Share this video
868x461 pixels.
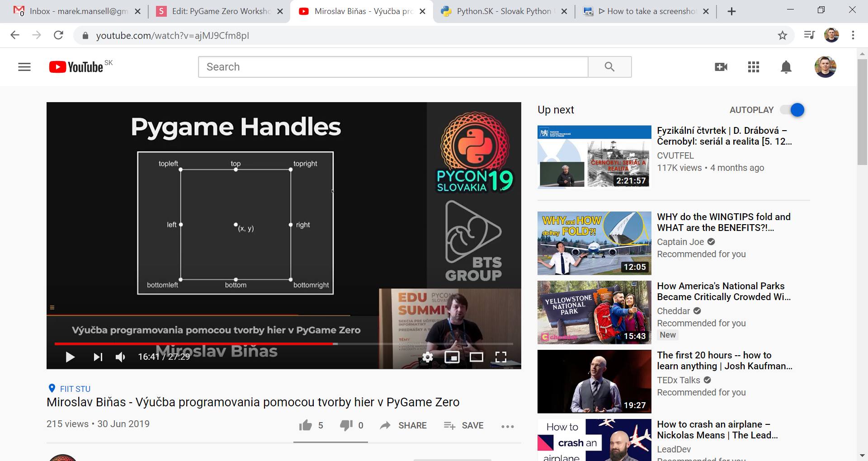pos(403,425)
